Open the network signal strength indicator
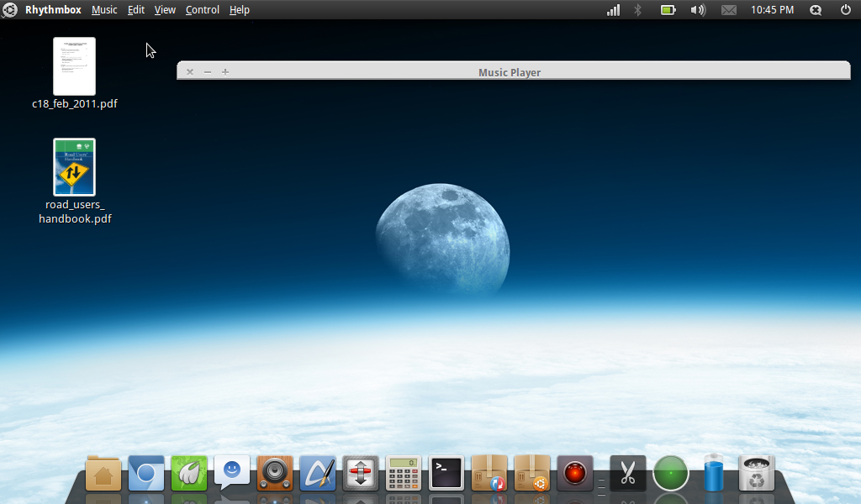Screen dimensions: 861x504 coord(613,10)
